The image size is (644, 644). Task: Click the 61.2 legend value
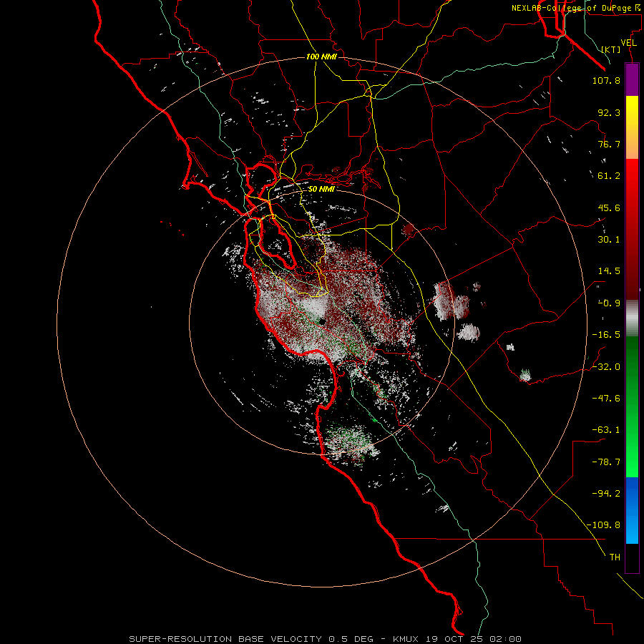click(609, 176)
